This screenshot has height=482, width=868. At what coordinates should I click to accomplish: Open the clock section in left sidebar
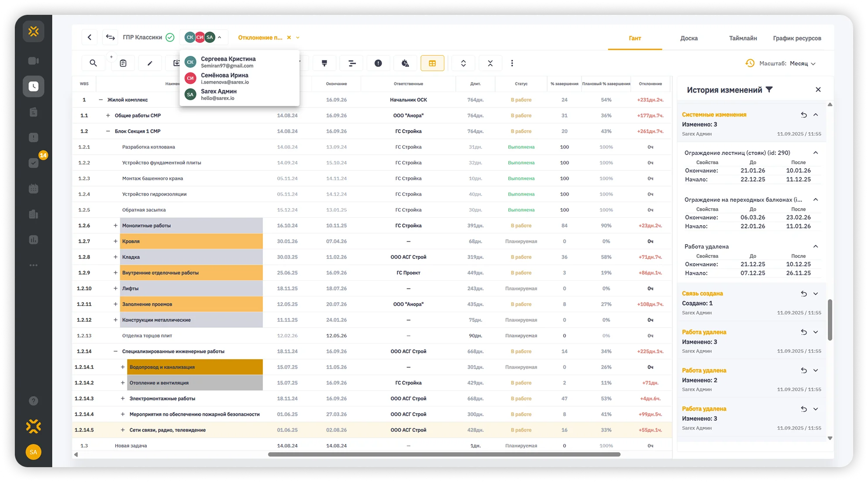(x=34, y=86)
